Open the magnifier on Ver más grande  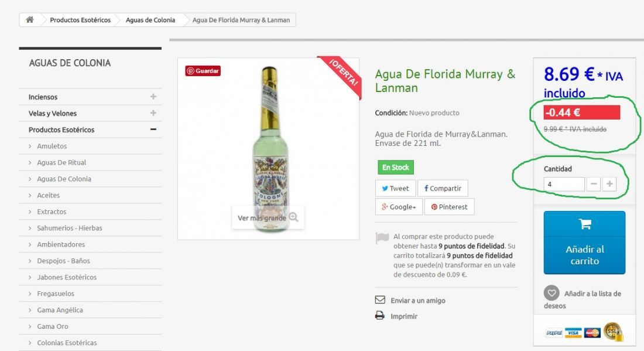pos(293,217)
